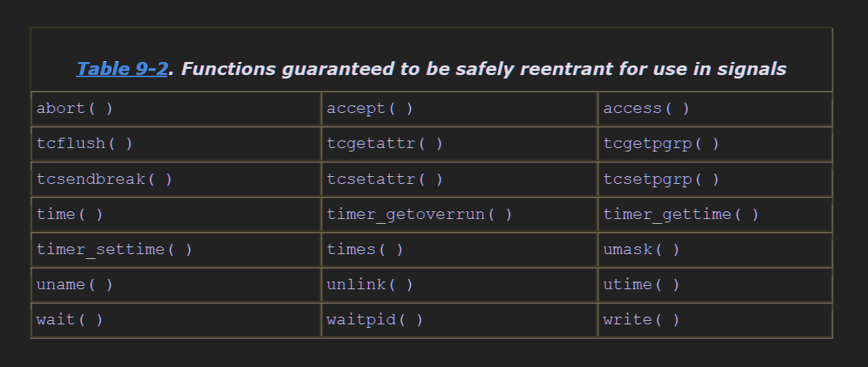The width and height of the screenshot is (868, 367).
Task: Select the tcflush( ) cell
Action: point(176,144)
